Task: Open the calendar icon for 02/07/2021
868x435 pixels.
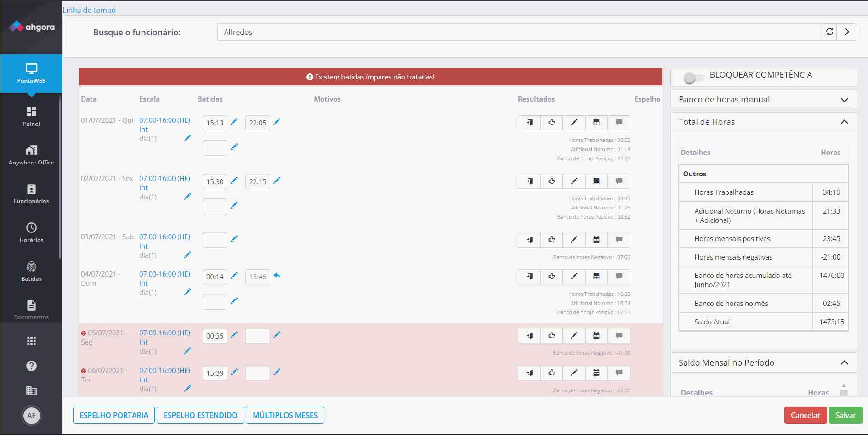Action: (x=596, y=181)
